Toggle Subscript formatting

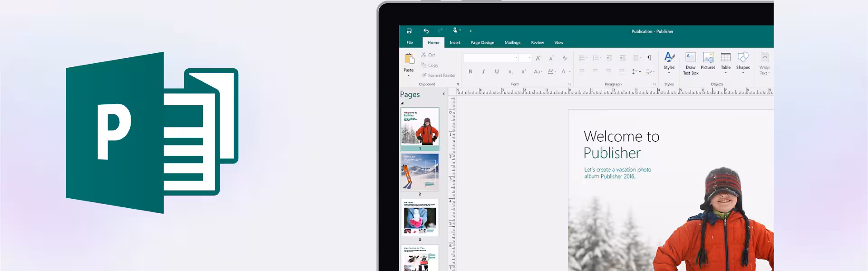[x=510, y=72]
